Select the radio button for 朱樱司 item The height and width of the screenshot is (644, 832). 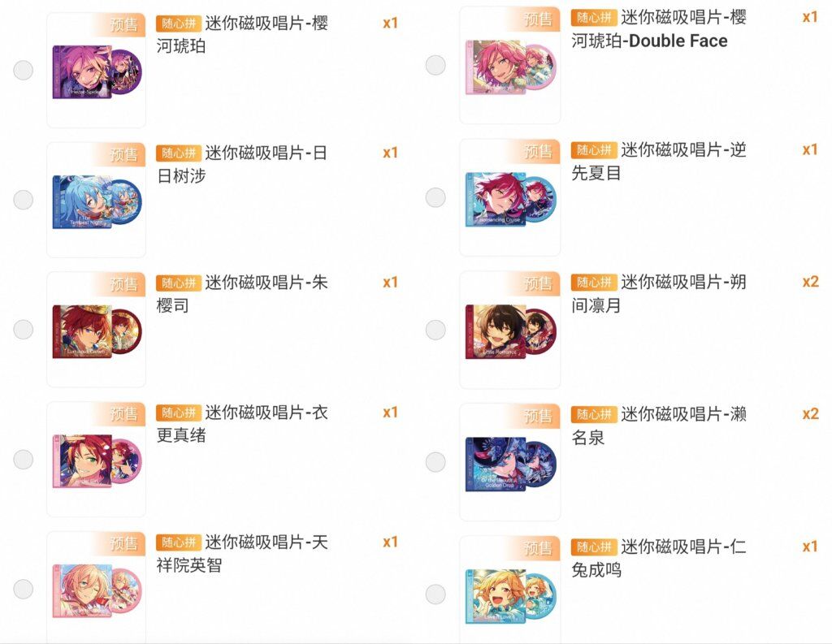pos(24,329)
